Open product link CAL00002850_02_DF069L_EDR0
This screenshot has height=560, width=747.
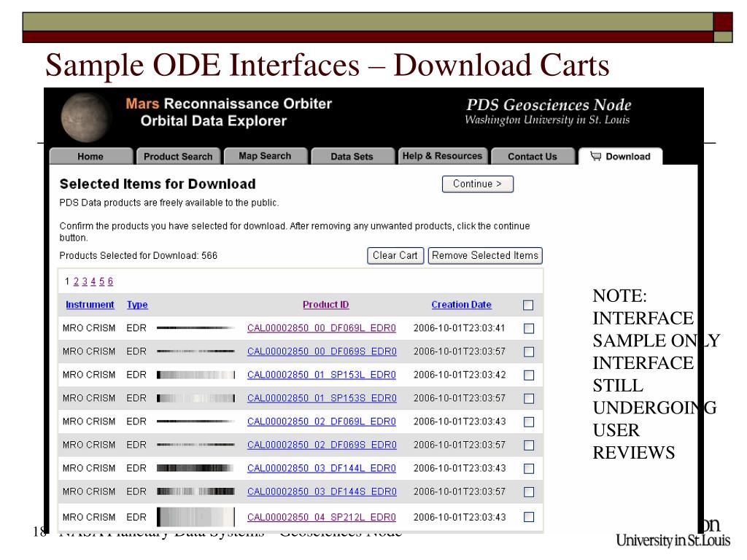[322, 421]
